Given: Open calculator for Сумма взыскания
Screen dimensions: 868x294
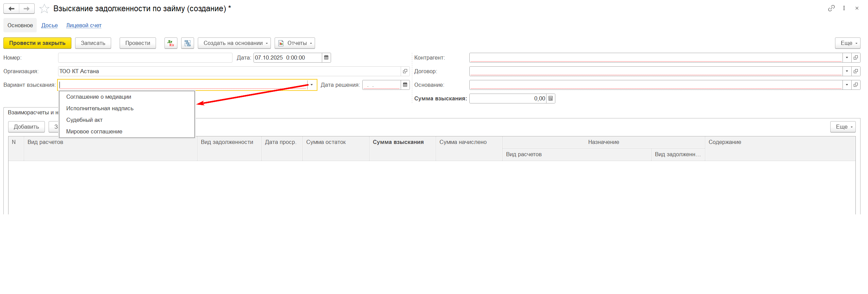Looking at the screenshot, I should tap(551, 98).
